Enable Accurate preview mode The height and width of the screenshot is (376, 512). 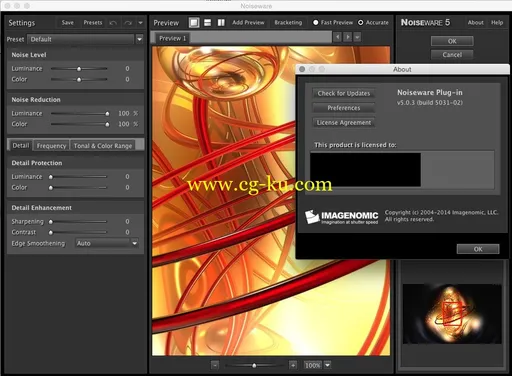coord(360,23)
